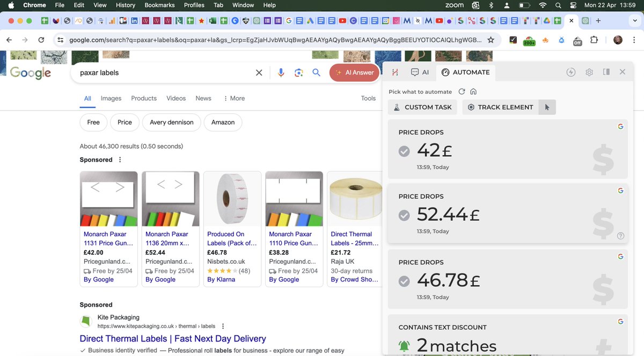Start voice search with the microphone icon
Screen dimensions: 644x356
[281, 72]
